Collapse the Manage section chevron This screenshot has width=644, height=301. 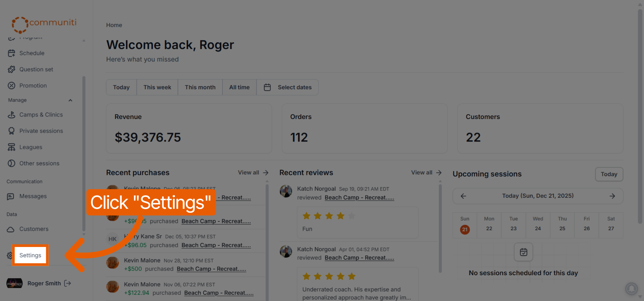[x=70, y=100]
